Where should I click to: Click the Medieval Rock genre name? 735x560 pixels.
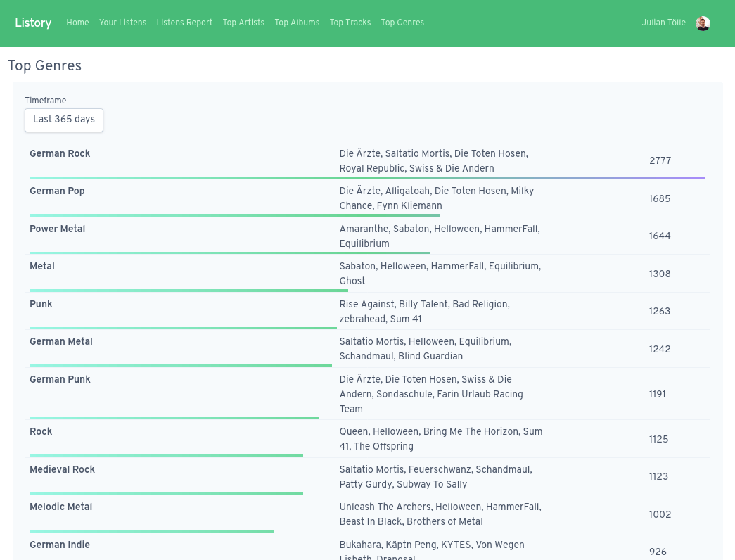(62, 470)
